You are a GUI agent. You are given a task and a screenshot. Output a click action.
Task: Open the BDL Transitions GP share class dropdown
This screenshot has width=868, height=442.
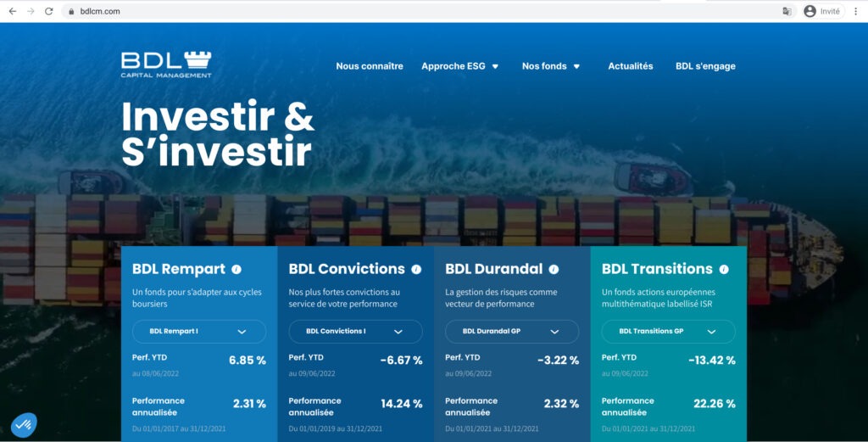(669, 331)
